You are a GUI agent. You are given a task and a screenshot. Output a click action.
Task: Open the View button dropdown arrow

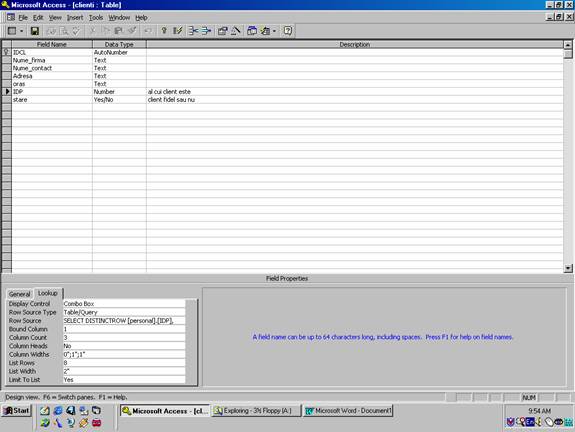(x=21, y=31)
